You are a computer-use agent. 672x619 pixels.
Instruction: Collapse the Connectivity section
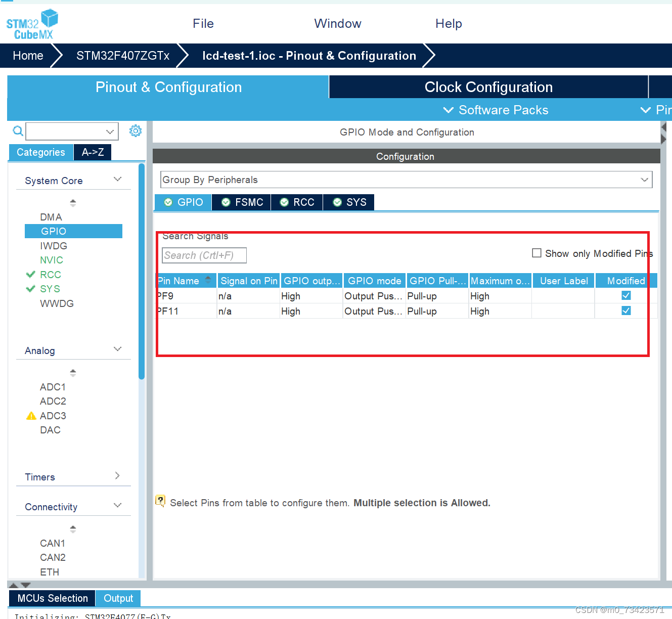(x=118, y=506)
